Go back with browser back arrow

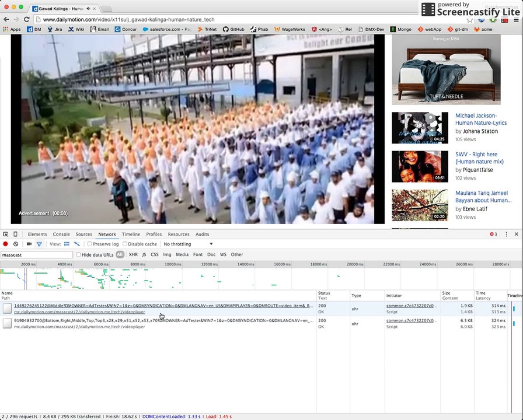tap(6, 19)
